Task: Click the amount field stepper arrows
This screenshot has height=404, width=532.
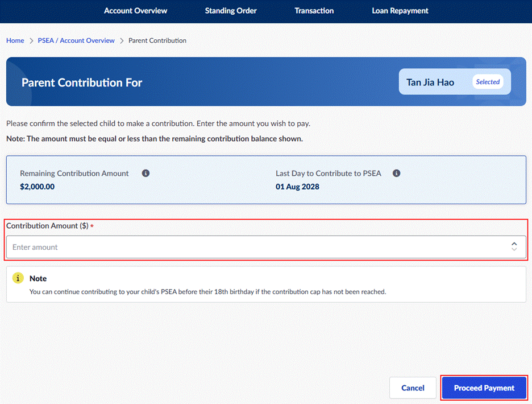Action: 514,247
